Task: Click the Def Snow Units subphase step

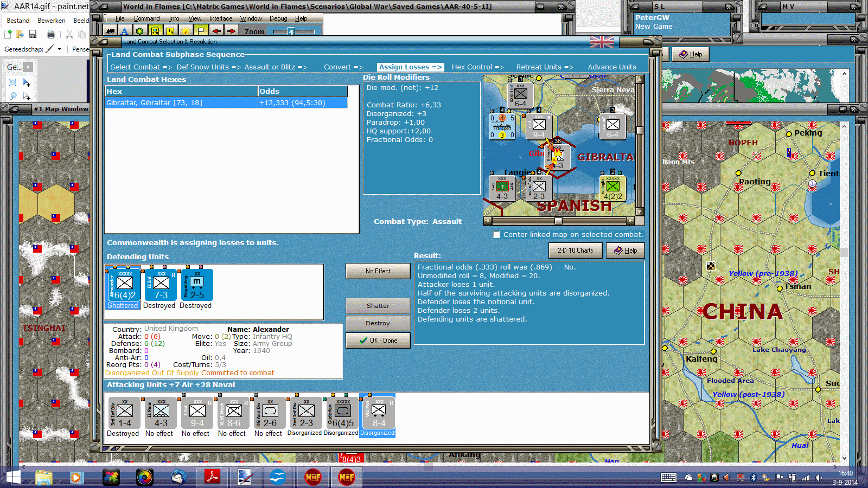Action: coord(208,67)
